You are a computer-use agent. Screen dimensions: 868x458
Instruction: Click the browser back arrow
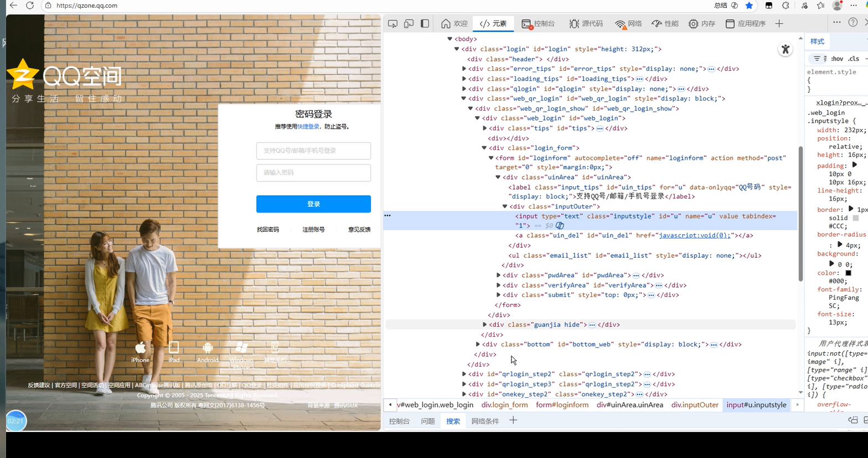pos(13,6)
